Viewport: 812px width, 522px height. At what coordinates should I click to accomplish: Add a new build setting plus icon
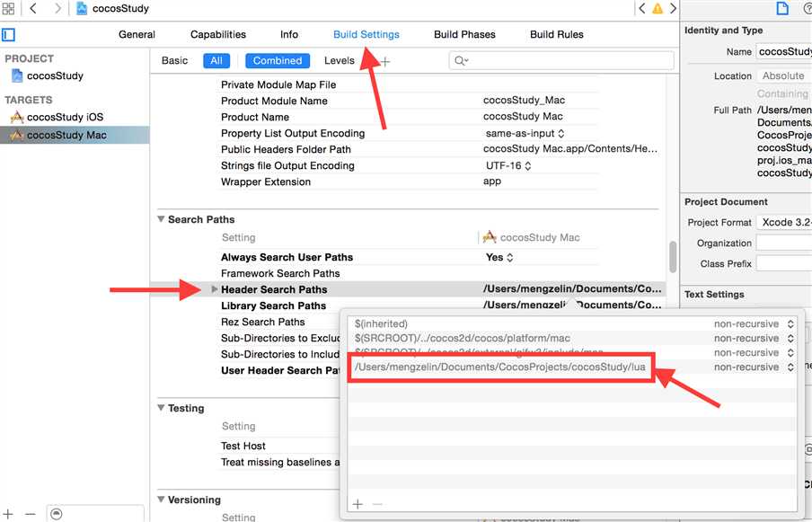coord(384,62)
